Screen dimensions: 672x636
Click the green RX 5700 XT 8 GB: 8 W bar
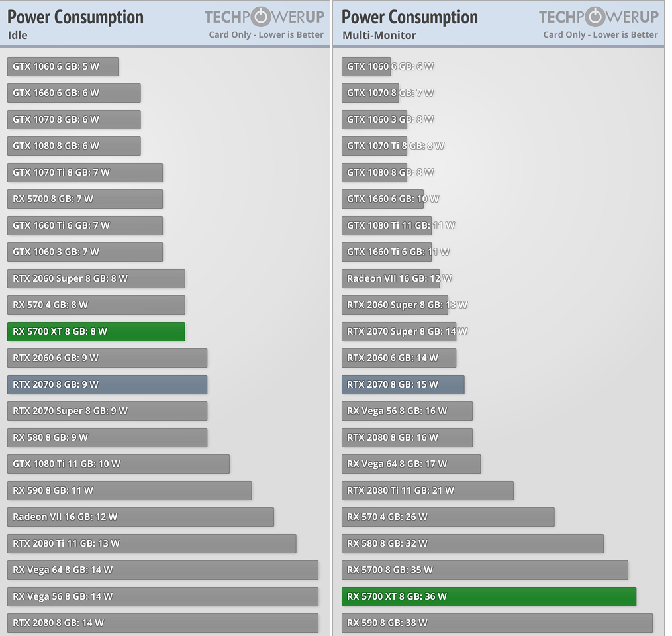[96, 331]
